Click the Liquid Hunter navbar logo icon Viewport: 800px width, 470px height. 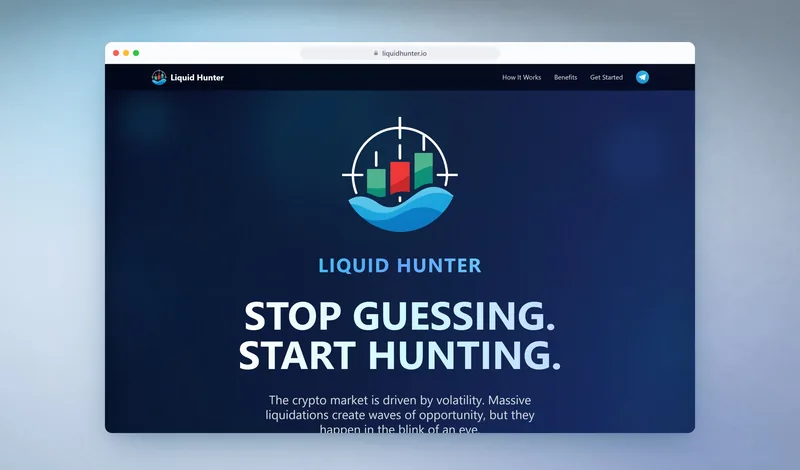pyautogui.click(x=159, y=77)
